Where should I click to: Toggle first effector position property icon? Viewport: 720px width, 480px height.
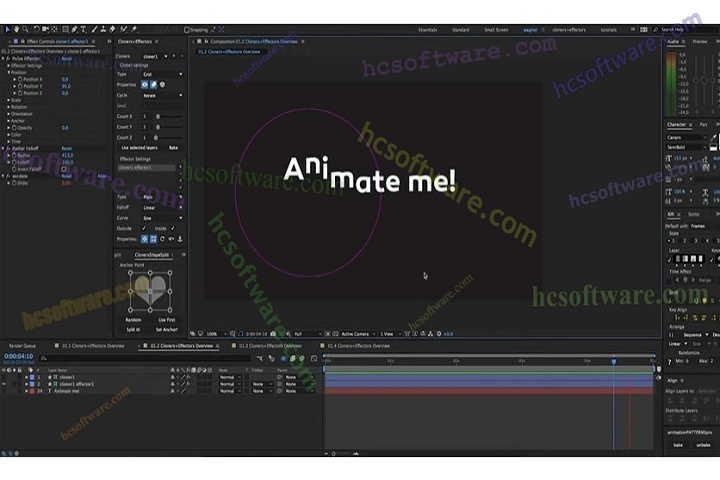pyautogui.click(x=145, y=239)
